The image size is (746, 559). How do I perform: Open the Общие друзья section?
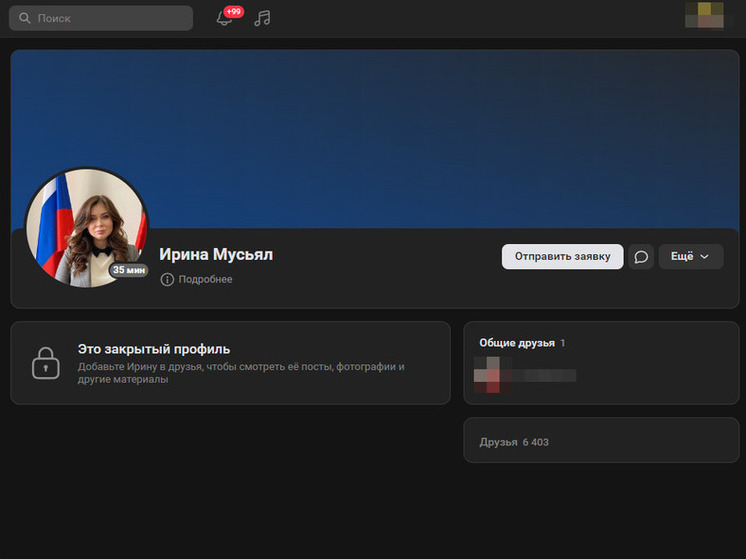click(516, 343)
